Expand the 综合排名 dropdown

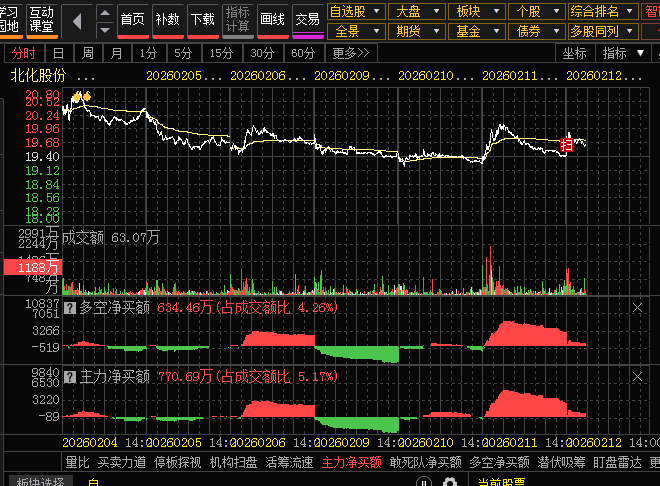tap(602, 11)
